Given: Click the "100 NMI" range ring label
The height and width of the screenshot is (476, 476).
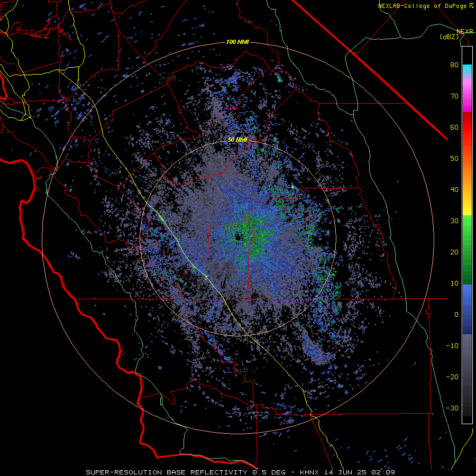Looking at the screenshot, I should [237, 42].
